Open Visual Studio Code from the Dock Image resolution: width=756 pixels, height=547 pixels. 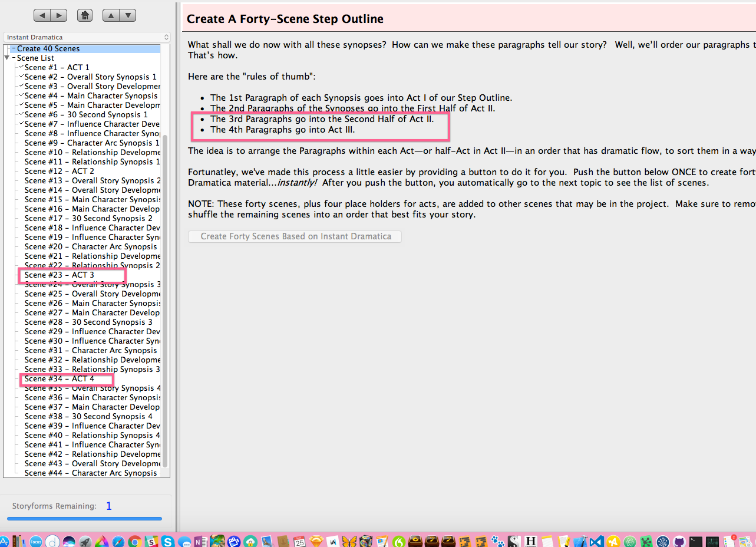click(596, 542)
